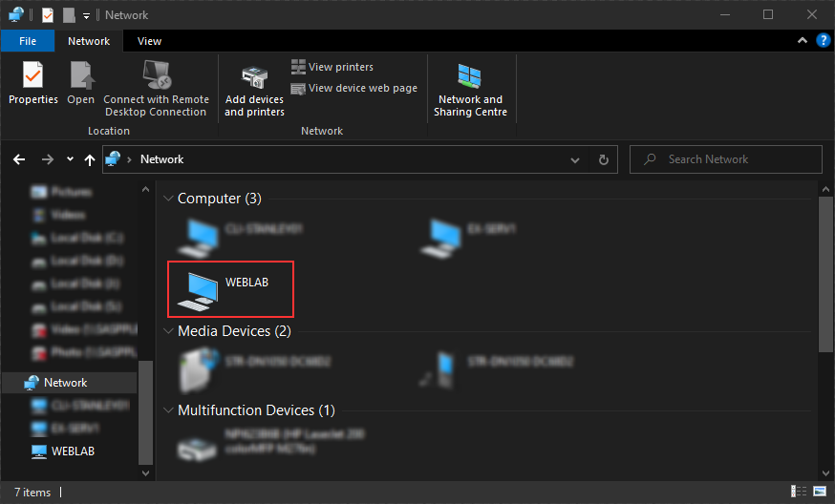
Task: Collapse the Multifunction Devices group
Action: (x=168, y=410)
